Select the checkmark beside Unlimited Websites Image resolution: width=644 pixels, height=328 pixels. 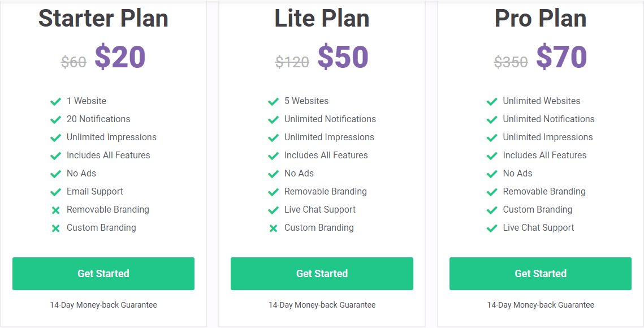point(492,101)
